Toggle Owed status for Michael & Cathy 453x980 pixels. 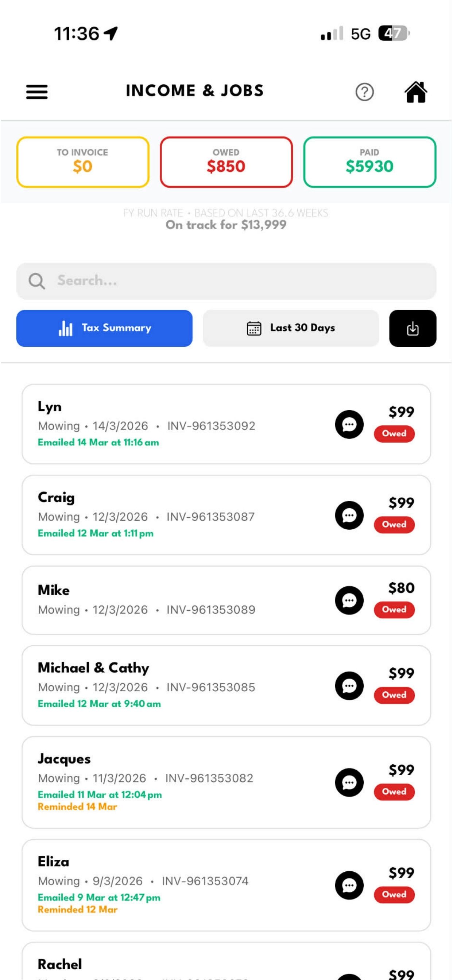(394, 695)
